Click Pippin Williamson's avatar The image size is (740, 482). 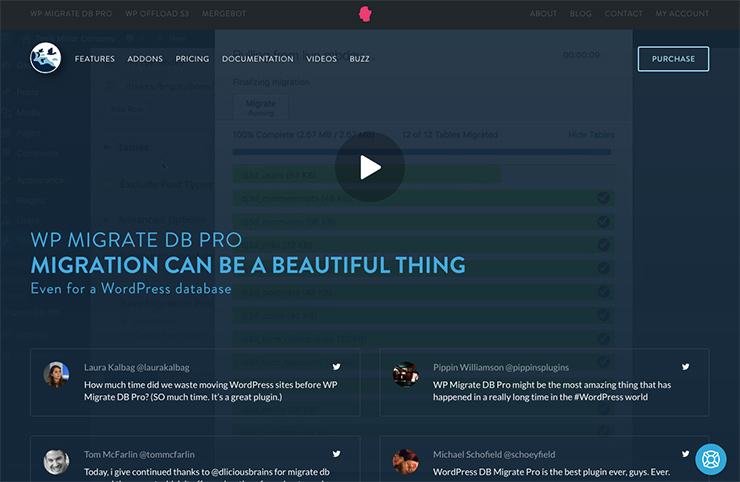pos(406,375)
